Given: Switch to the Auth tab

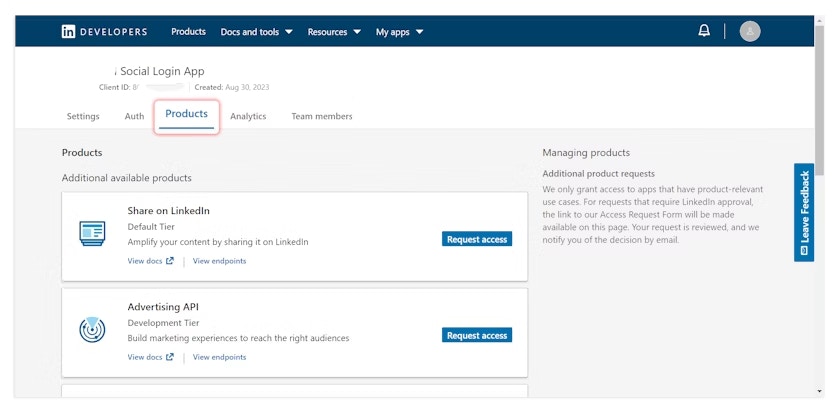Looking at the screenshot, I should [x=134, y=116].
